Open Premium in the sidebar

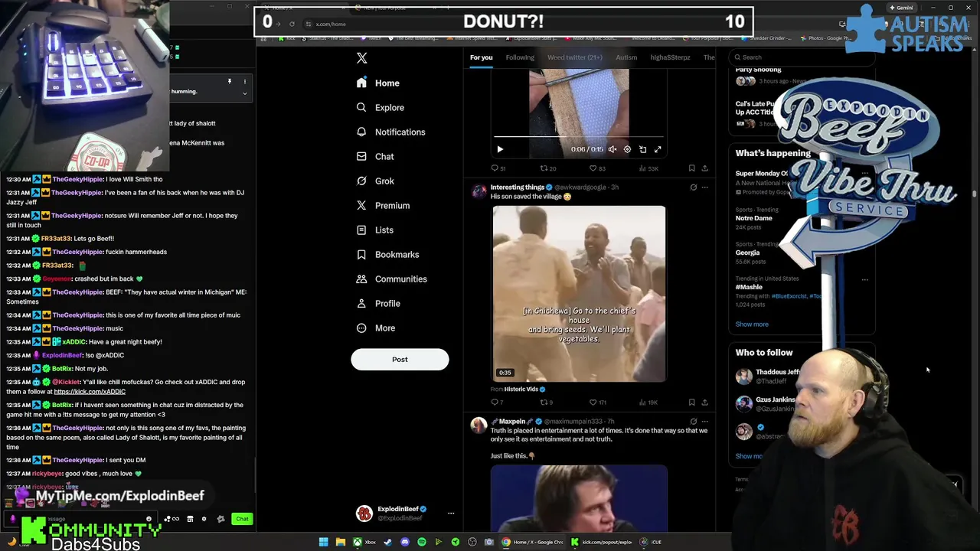(384, 205)
